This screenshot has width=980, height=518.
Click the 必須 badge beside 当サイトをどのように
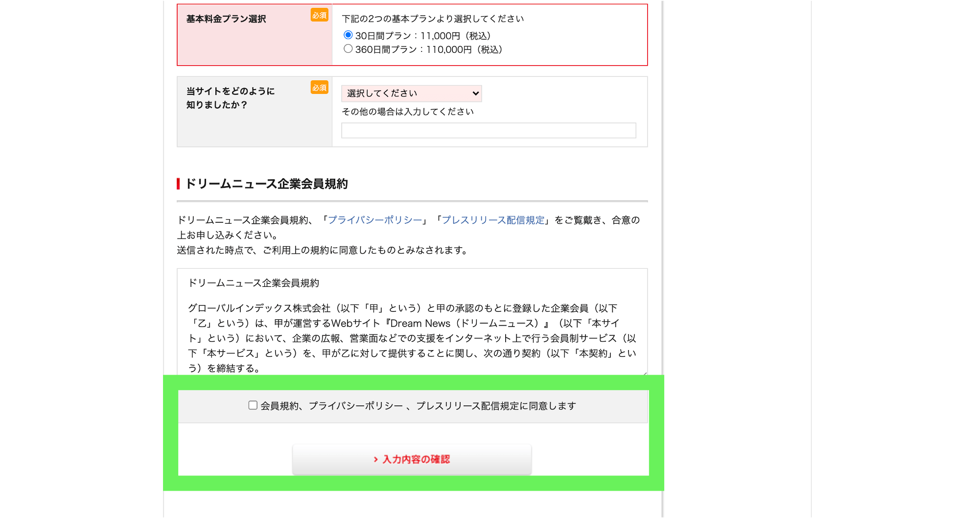pyautogui.click(x=319, y=88)
